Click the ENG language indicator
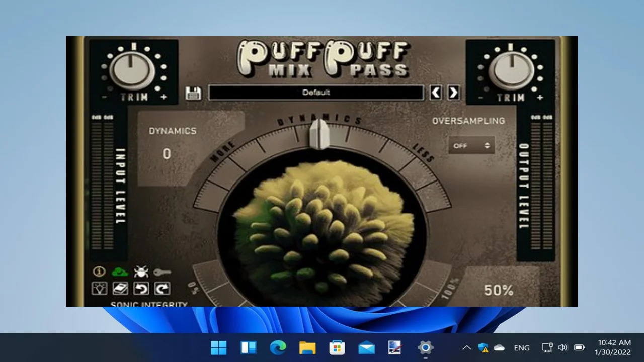The height and width of the screenshot is (362, 644). pyautogui.click(x=522, y=347)
